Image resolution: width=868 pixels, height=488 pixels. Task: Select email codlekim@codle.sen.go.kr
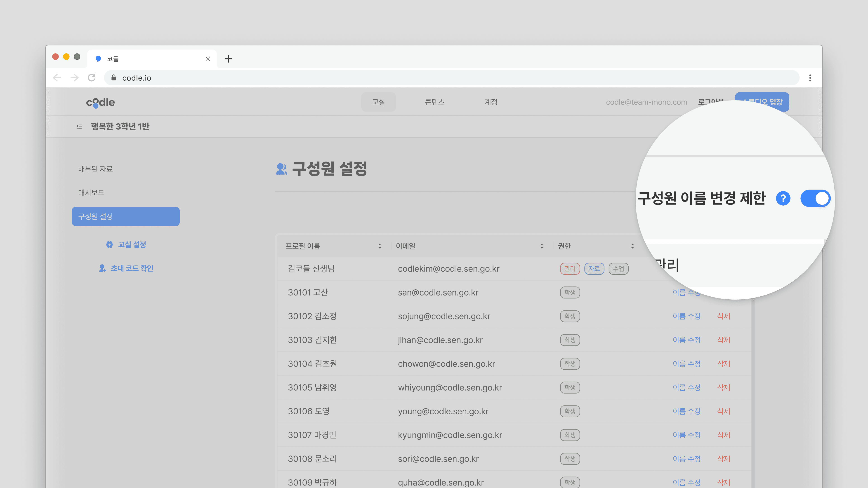(x=448, y=269)
